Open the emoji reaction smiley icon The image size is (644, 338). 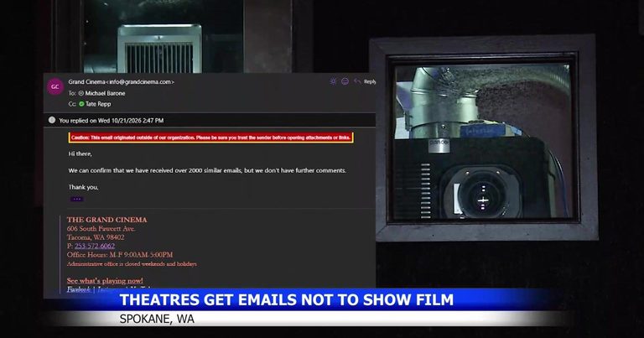tap(345, 81)
